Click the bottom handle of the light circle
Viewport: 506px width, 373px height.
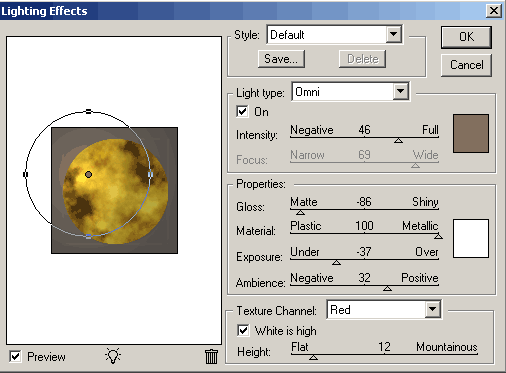click(88, 236)
